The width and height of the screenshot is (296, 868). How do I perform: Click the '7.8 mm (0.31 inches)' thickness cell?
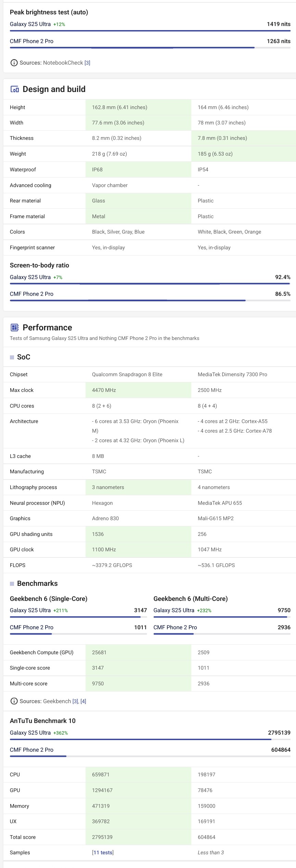click(244, 138)
